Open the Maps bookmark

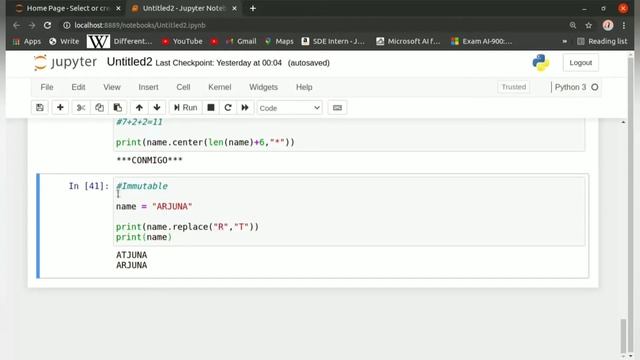point(279,41)
